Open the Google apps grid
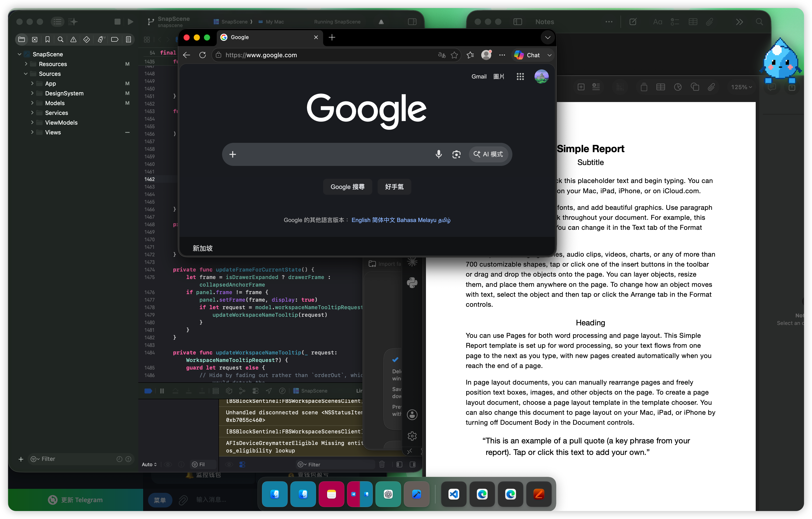This screenshot has width=812, height=519. 520,77
